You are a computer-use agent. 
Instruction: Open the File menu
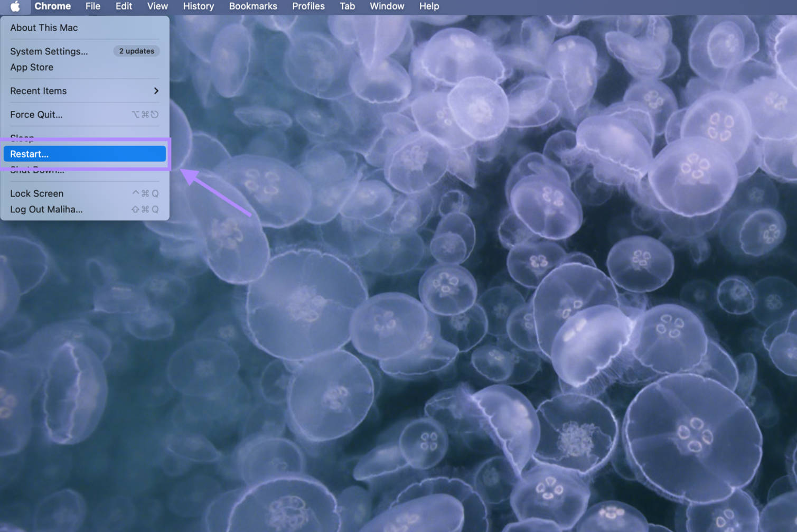(93, 6)
